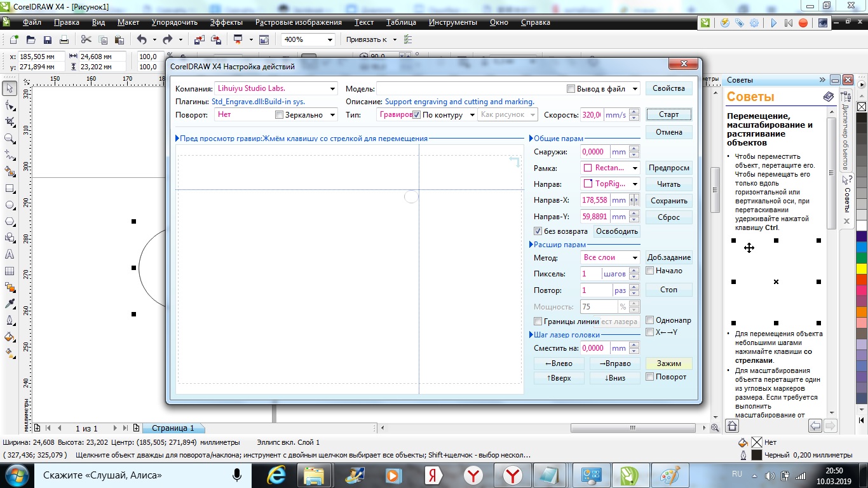The image size is (868, 488).
Task: Click the Import icon in toolbar
Action: coord(200,39)
